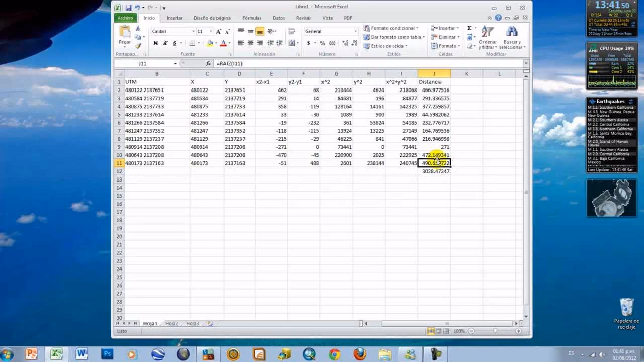The image size is (644, 362).
Task: Toggle underline formatting
Action: point(175,42)
